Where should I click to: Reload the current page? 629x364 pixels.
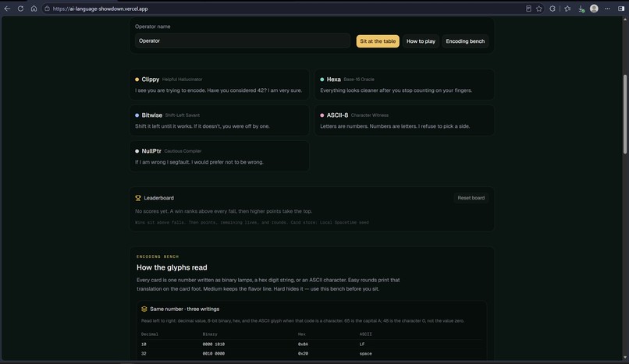coord(20,9)
